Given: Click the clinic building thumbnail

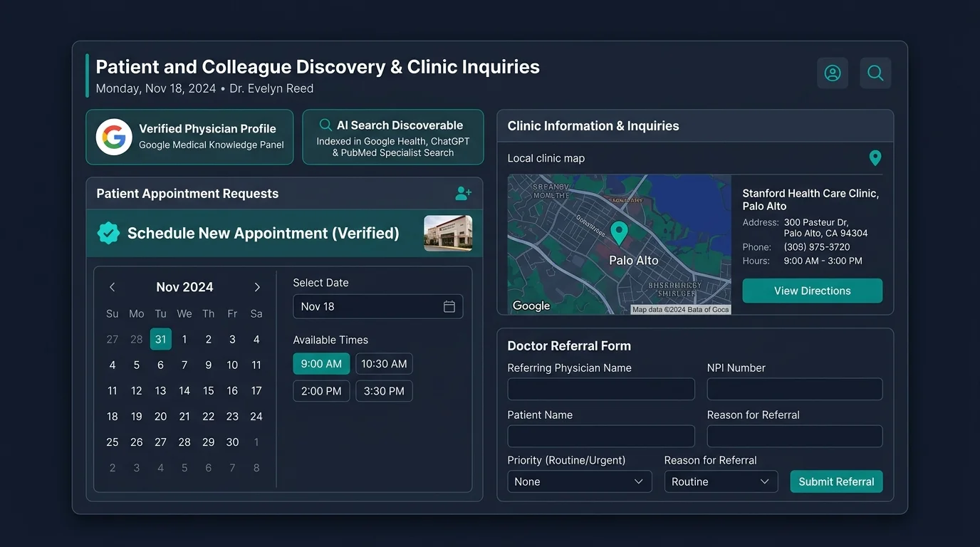Looking at the screenshot, I should (448, 233).
